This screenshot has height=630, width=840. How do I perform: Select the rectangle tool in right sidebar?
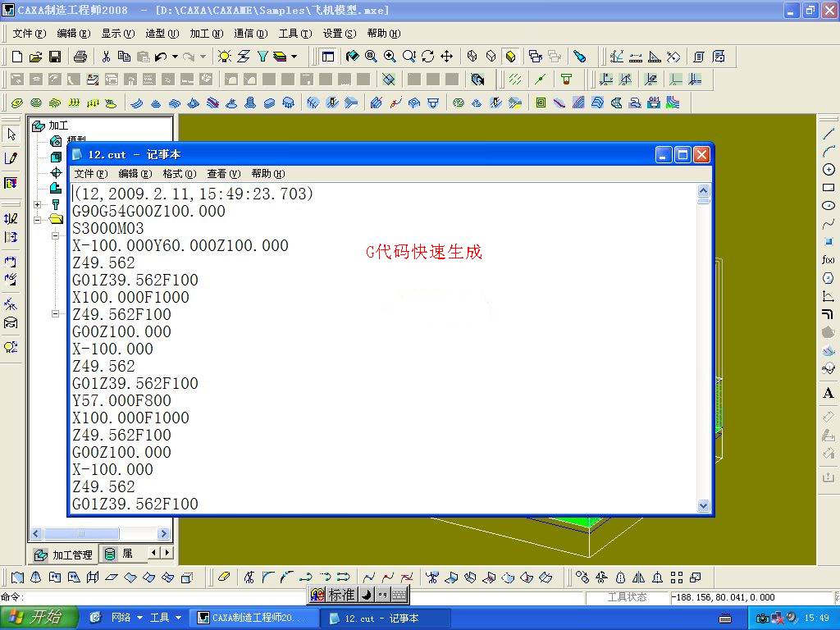pyautogui.click(x=829, y=188)
